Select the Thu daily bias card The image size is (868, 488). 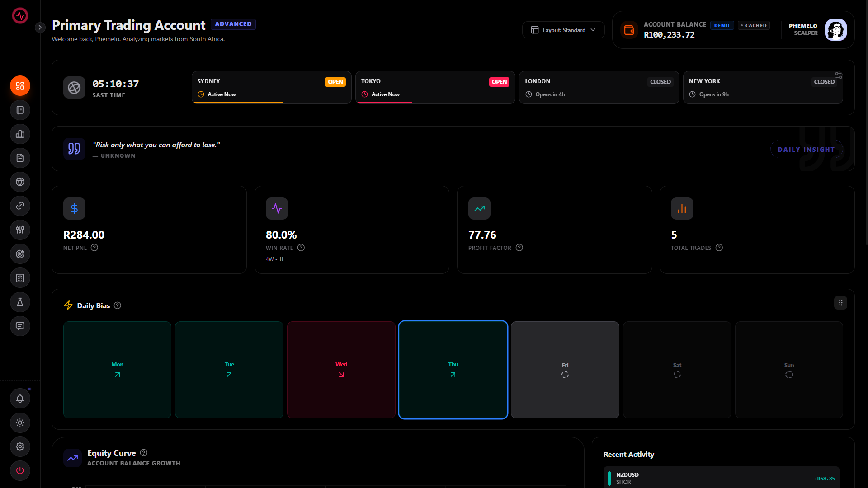(x=453, y=370)
